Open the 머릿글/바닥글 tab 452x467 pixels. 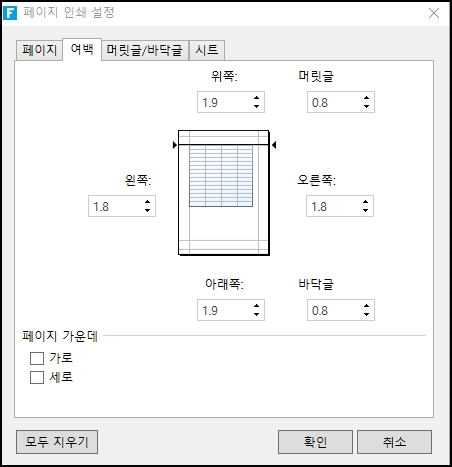(x=145, y=50)
